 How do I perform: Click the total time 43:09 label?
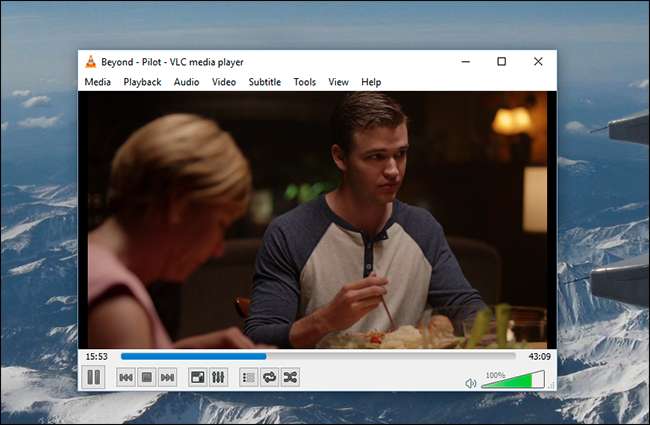click(539, 357)
